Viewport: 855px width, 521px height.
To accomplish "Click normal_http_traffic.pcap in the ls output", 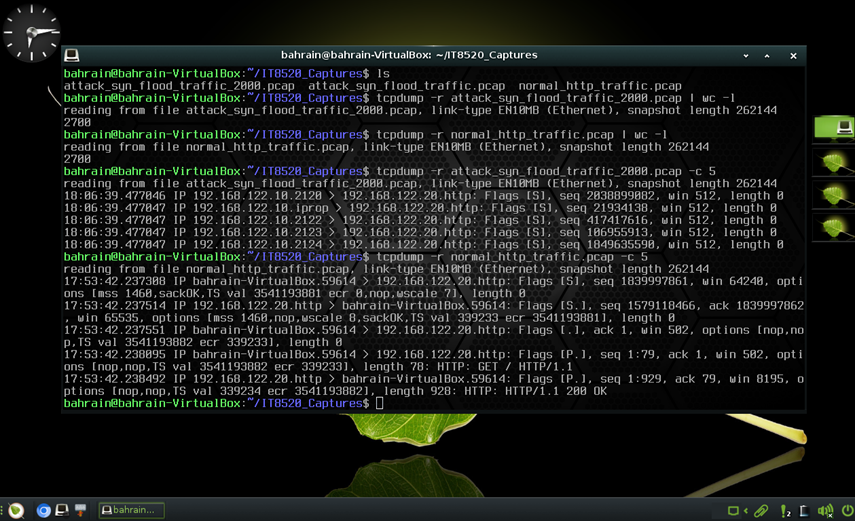I will (600, 86).
